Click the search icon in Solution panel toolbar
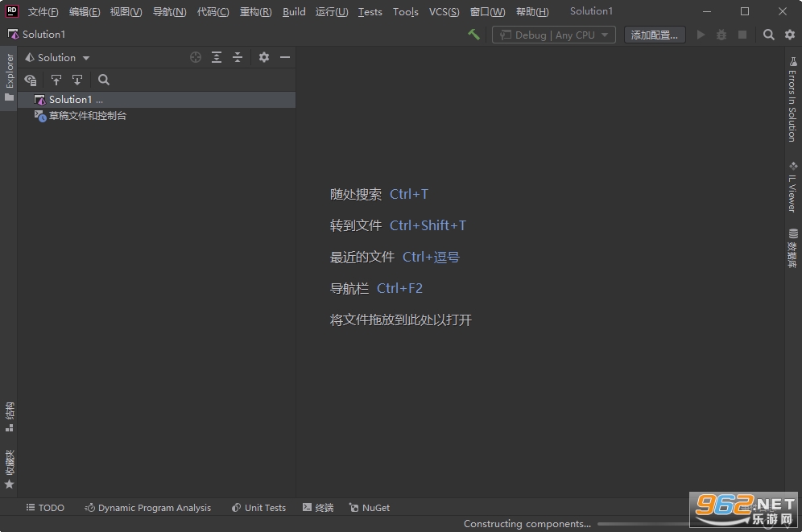 pos(104,80)
